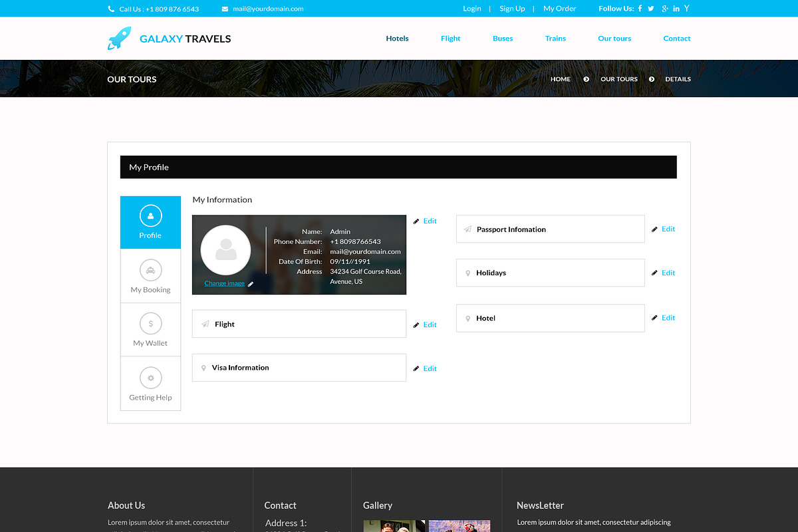Click the Admin name value
The height and width of the screenshot is (532, 798).
click(340, 231)
